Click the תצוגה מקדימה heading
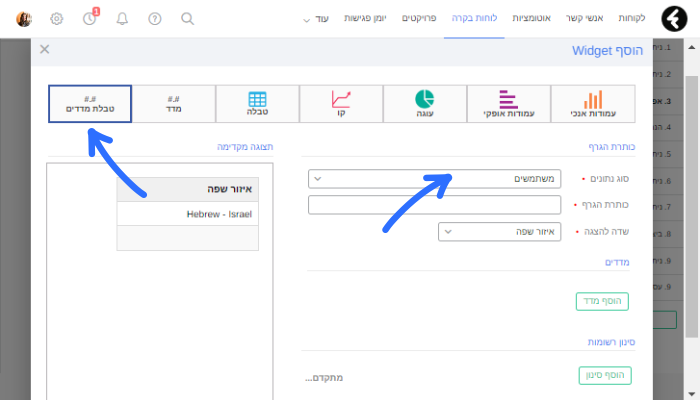700x400 pixels. click(245, 147)
